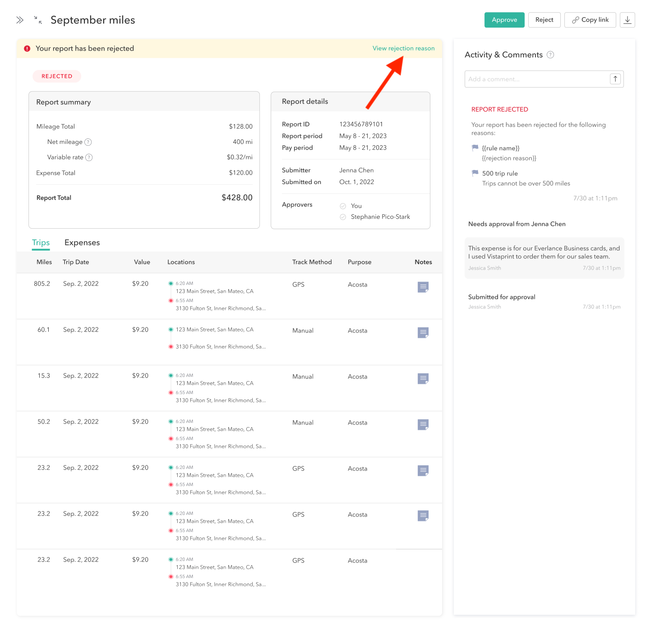
Task: Copy link to the report
Action: click(590, 20)
